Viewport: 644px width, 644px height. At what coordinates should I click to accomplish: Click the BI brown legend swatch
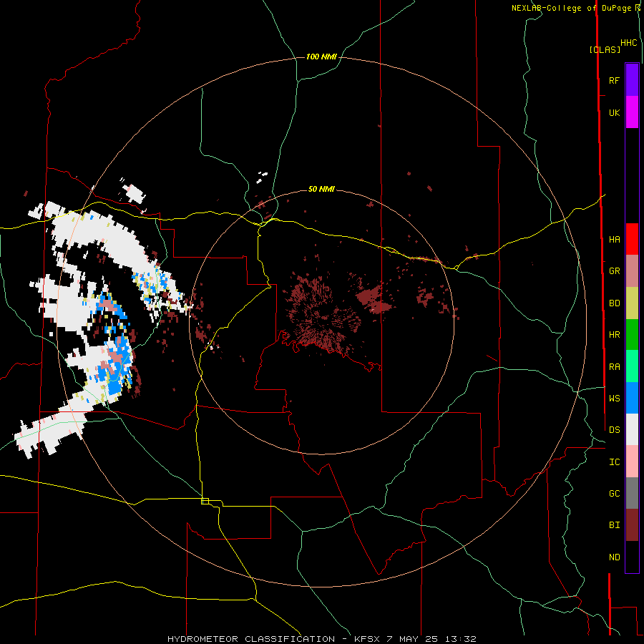tap(632, 525)
